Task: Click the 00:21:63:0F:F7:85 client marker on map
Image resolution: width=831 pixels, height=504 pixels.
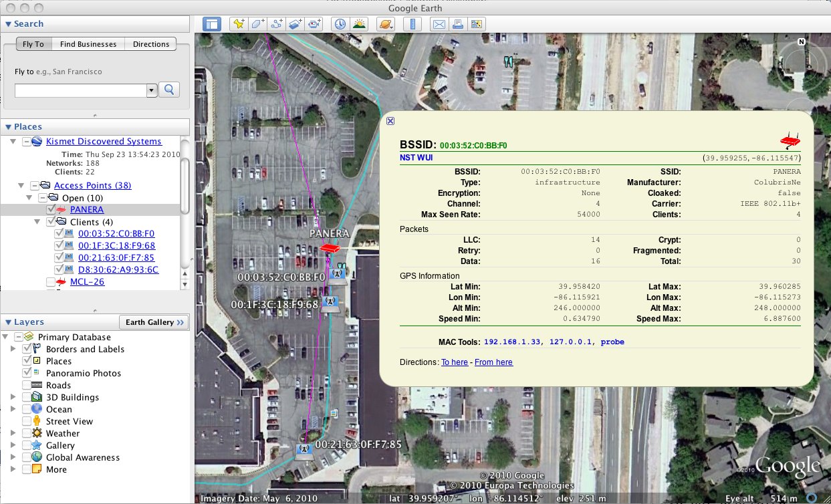Action: pyautogui.click(x=304, y=451)
